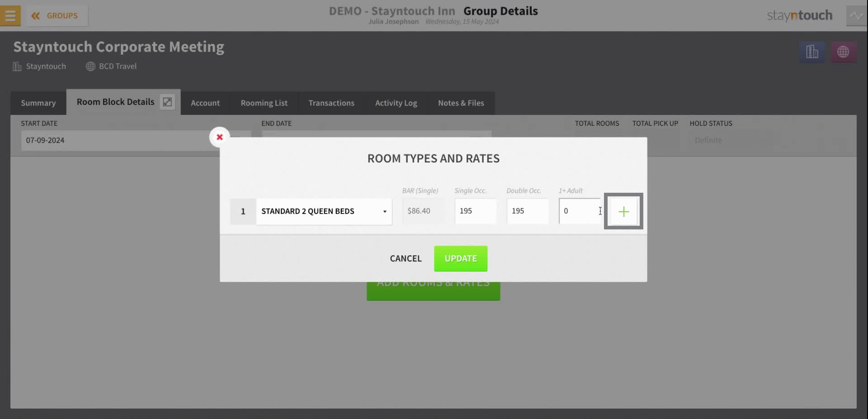Switch to the Transactions tab
This screenshot has height=419, width=868.
pos(331,103)
